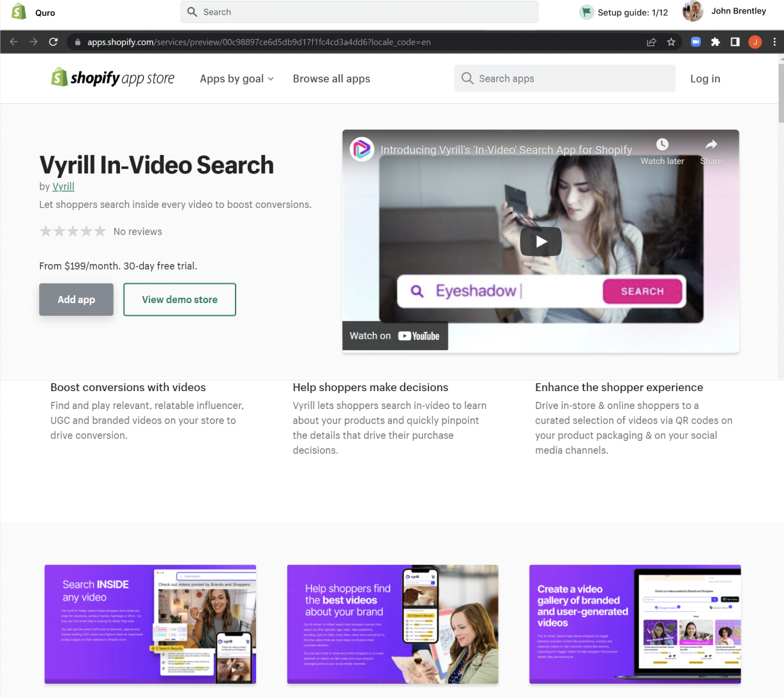The width and height of the screenshot is (784, 698).
Task: Click the 'Enhance the shopper experience' heading
Action: [619, 387]
